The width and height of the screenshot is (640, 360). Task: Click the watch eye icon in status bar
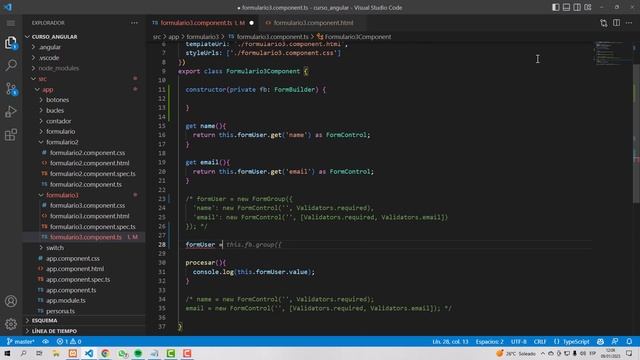click(45, 342)
